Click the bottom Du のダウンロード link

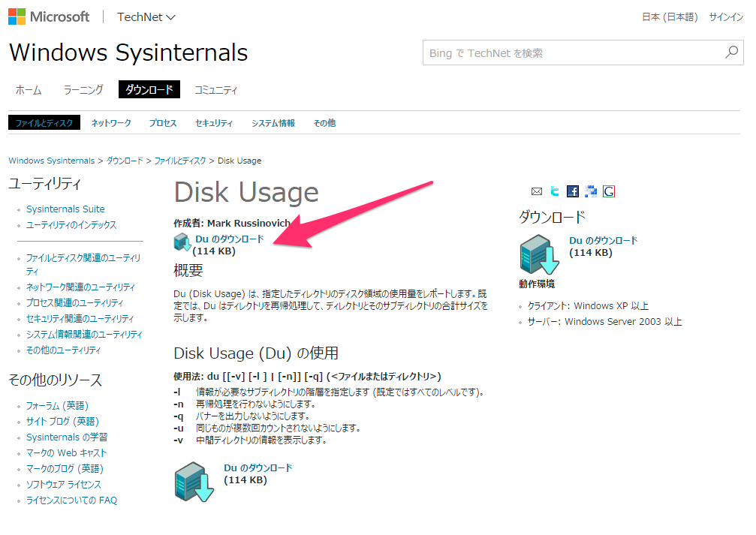click(258, 467)
